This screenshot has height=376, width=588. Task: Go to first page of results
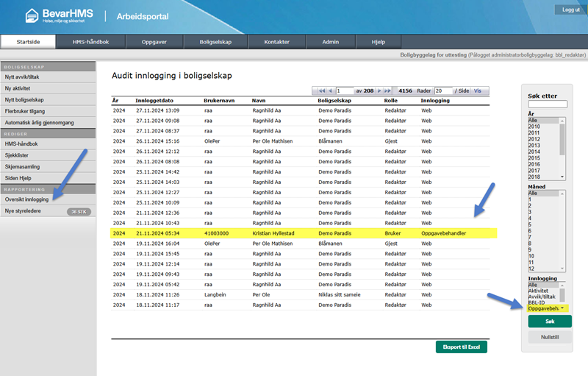point(322,91)
